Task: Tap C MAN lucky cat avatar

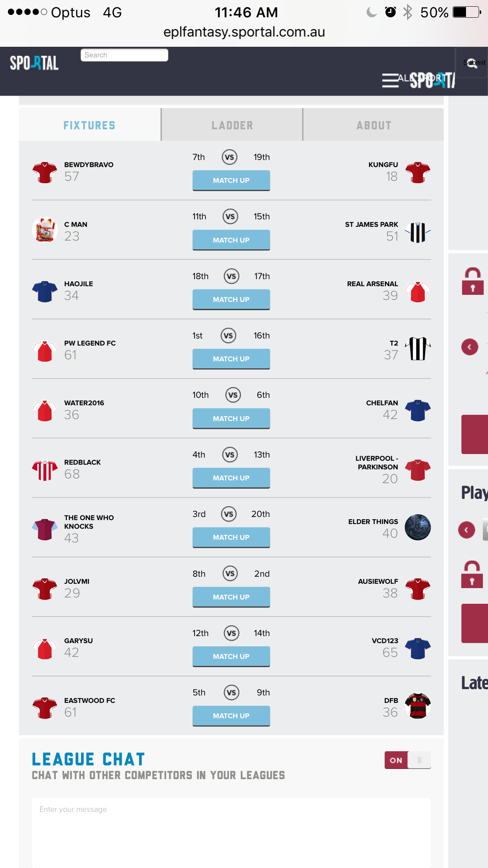Action: (x=45, y=230)
